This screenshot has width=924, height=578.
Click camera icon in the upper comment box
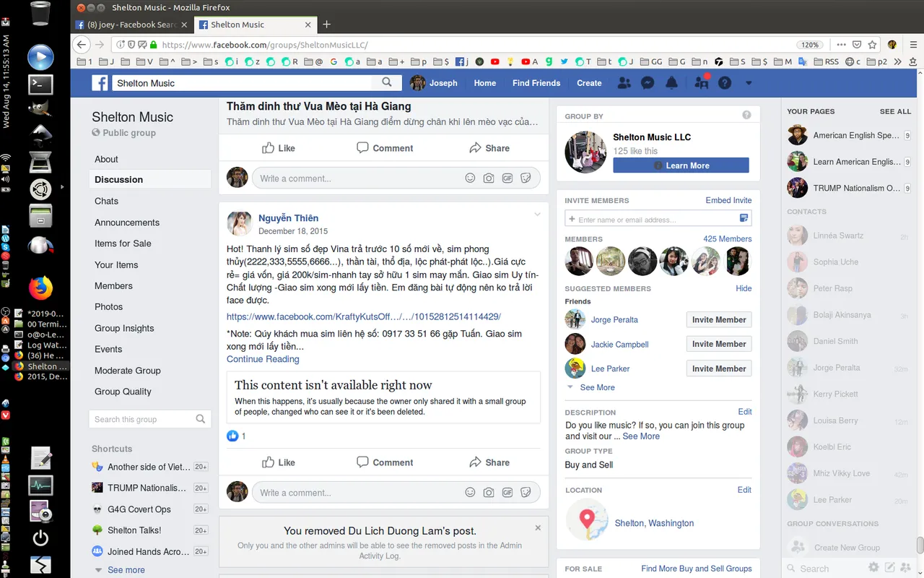489,178
